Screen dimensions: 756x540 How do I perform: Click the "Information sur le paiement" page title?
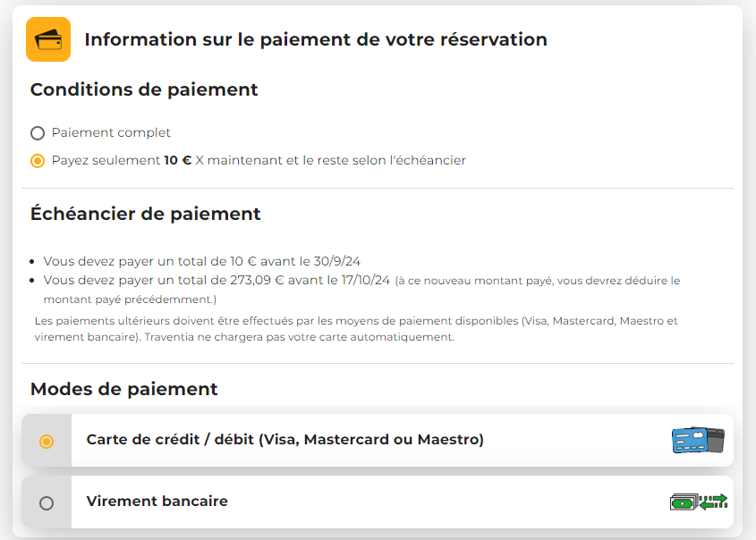click(x=315, y=39)
